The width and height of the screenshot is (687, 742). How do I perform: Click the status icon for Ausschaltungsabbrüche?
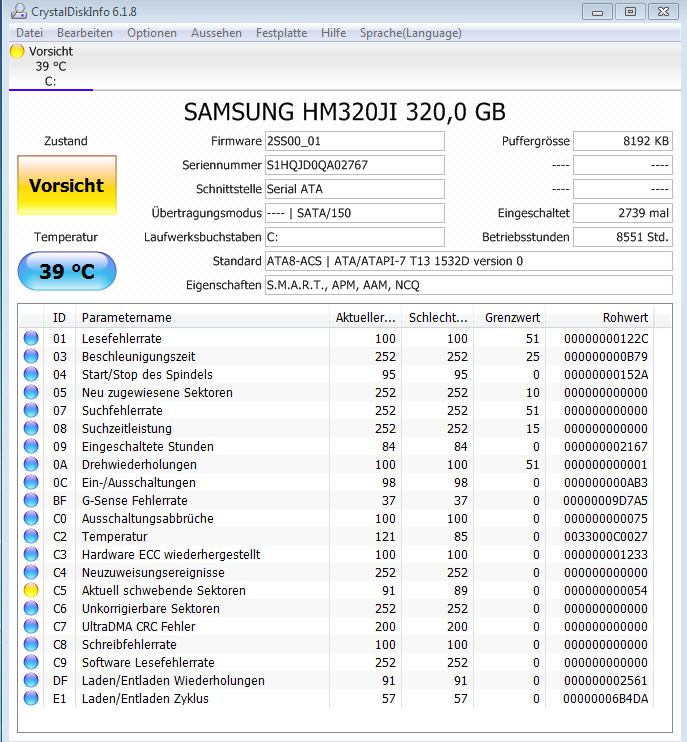tap(31, 518)
